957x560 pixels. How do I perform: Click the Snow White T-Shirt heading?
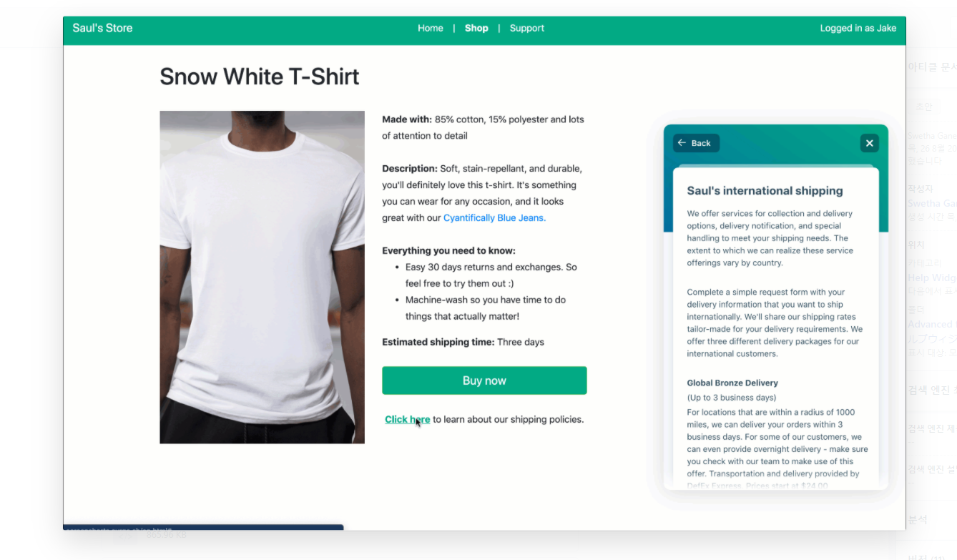tap(260, 77)
